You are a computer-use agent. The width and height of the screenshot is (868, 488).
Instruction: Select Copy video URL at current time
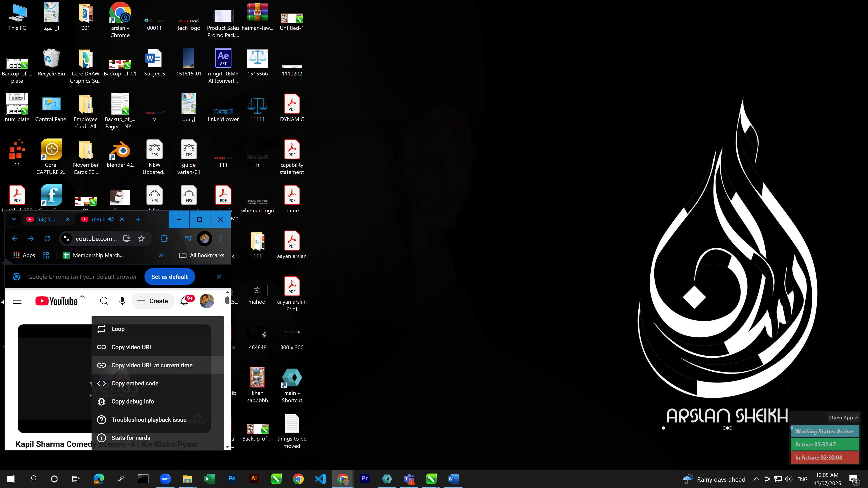click(x=158, y=365)
